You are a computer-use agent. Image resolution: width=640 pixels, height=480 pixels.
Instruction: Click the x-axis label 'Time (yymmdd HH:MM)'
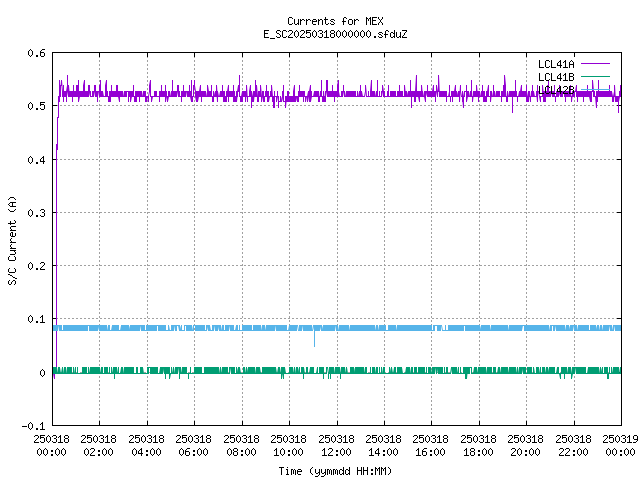click(x=335, y=471)
